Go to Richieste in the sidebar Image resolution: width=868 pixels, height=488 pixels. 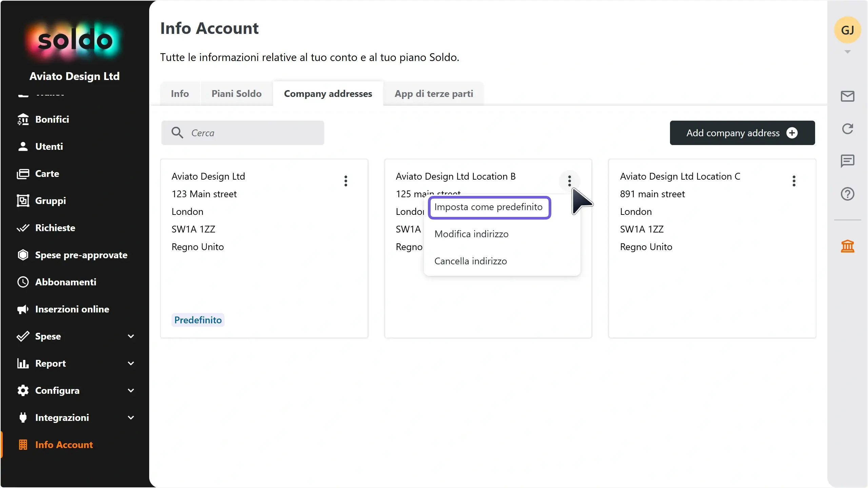tap(55, 228)
